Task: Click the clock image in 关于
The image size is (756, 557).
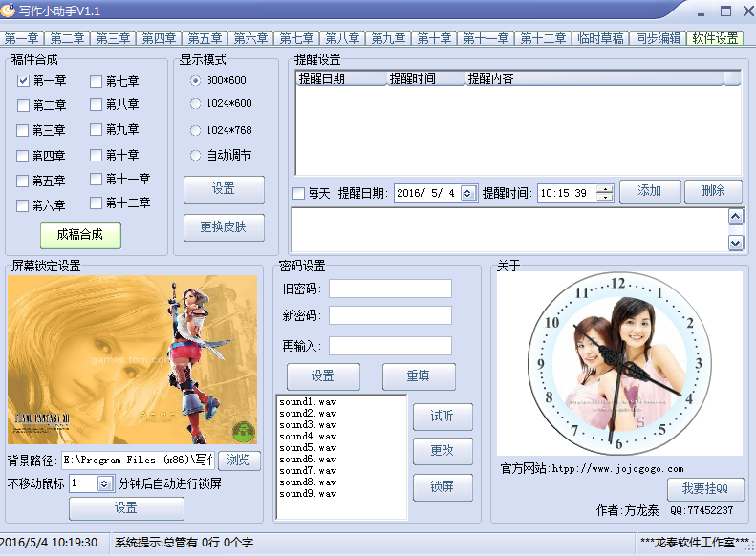Action: [x=619, y=361]
